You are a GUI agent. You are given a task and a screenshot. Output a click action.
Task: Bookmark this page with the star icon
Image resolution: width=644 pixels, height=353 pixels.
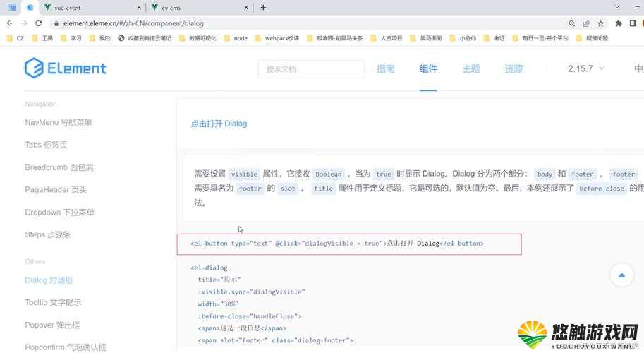(x=600, y=23)
